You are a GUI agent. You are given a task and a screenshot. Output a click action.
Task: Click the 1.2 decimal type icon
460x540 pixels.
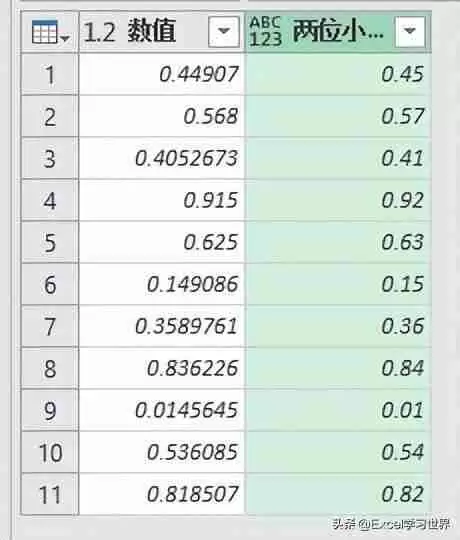tap(99, 32)
